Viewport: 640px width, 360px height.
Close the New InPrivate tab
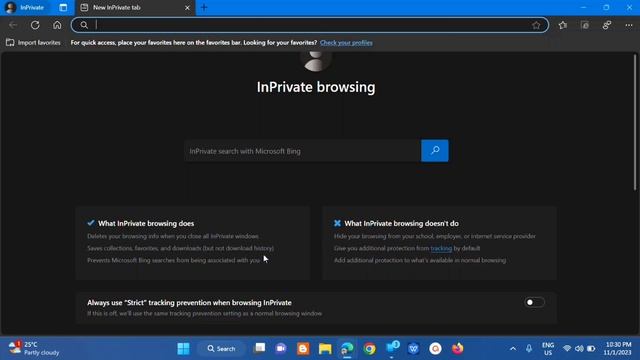tap(187, 8)
